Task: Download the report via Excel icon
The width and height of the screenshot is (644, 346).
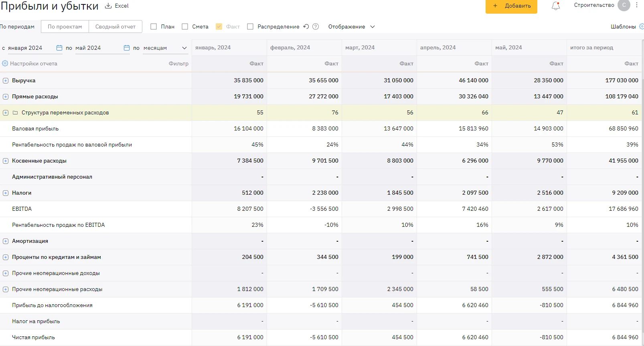Action: pos(108,6)
